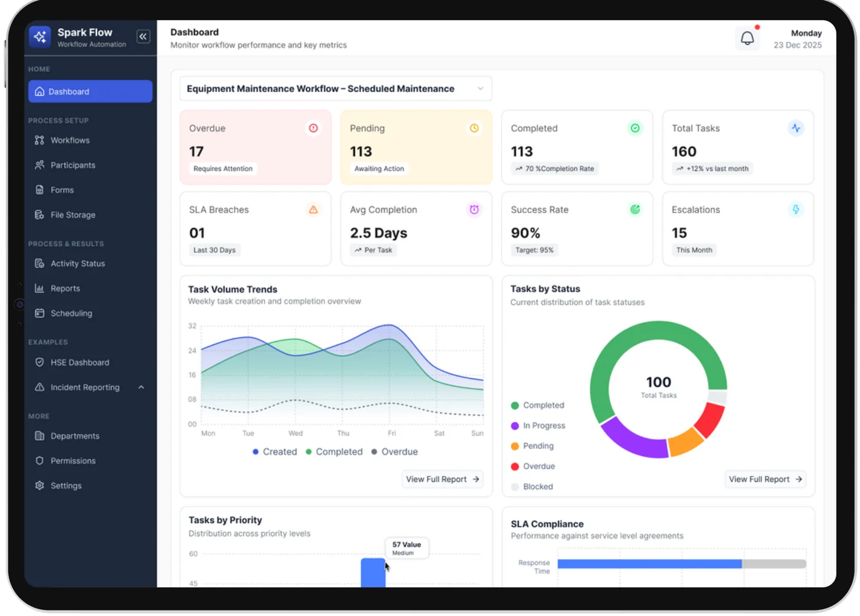Click the Participants people icon
This screenshot has height=616, width=860.
click(x=39, y=165)
